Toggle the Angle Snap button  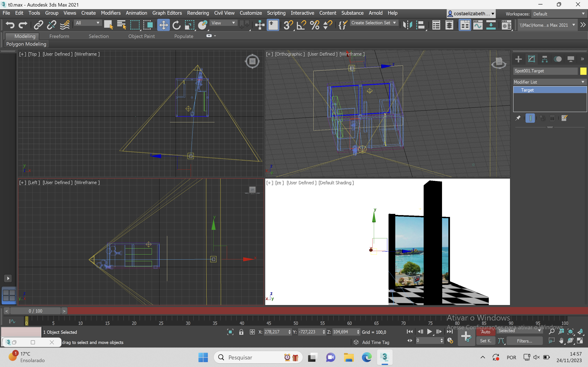coord(302,25)
